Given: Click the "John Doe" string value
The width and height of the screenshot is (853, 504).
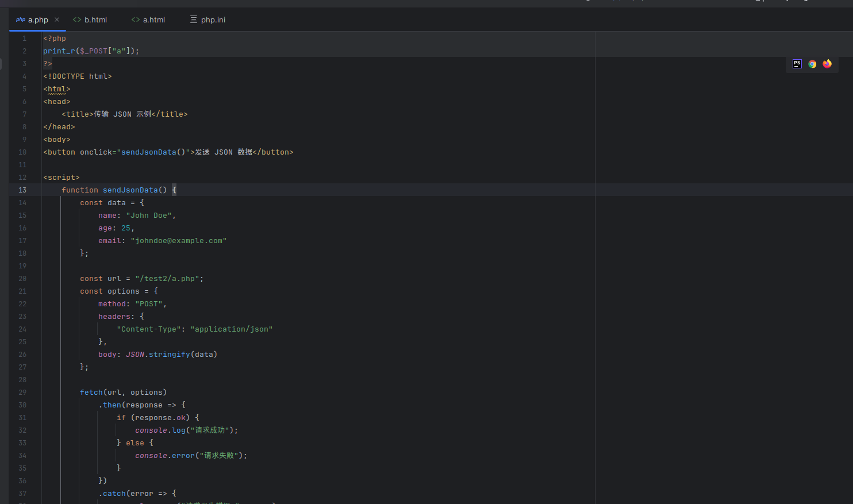Looking at the screenshot, I should (x=149, y=216).
